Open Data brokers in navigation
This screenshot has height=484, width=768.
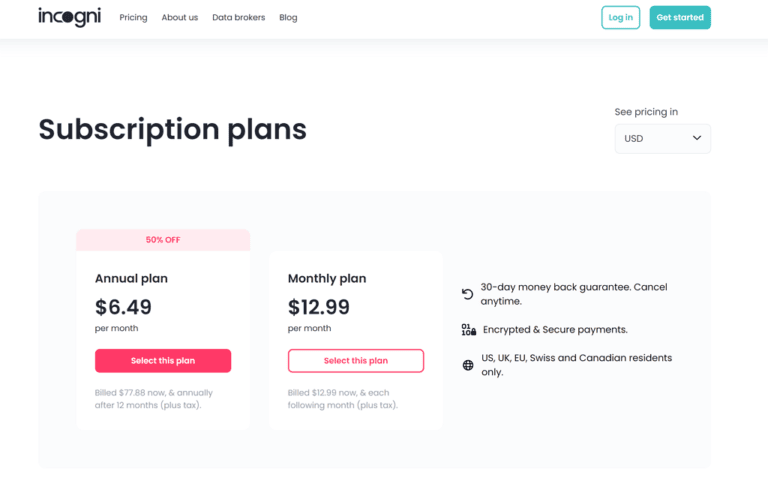pos(238,18)
